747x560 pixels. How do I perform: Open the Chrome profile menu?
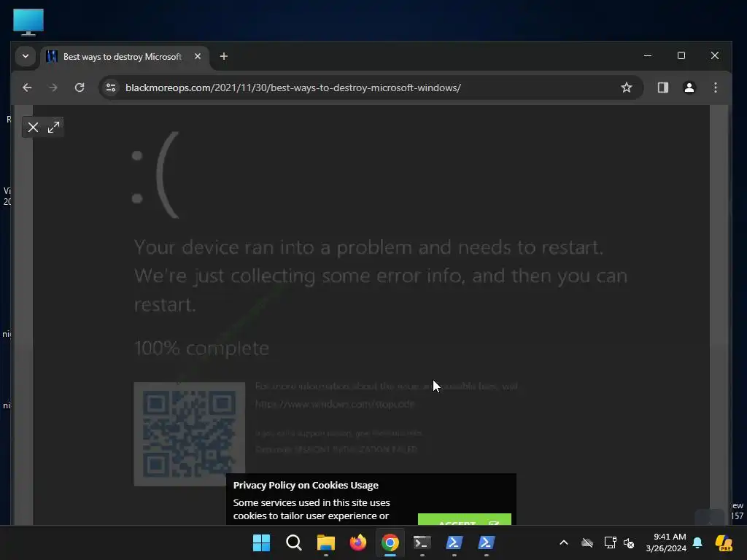click(689, 87)
